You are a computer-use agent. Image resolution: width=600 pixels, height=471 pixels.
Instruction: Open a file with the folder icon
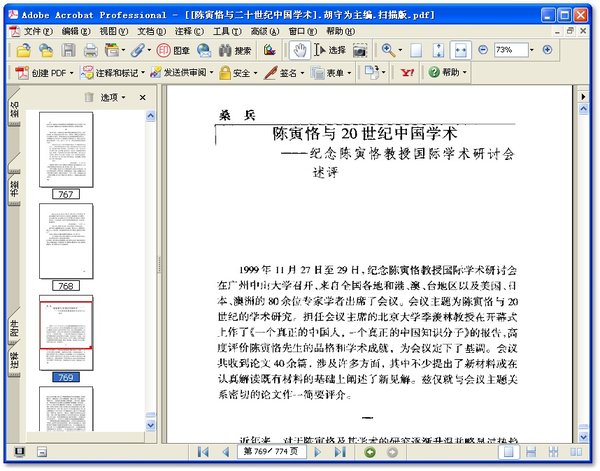coord(24,50)
